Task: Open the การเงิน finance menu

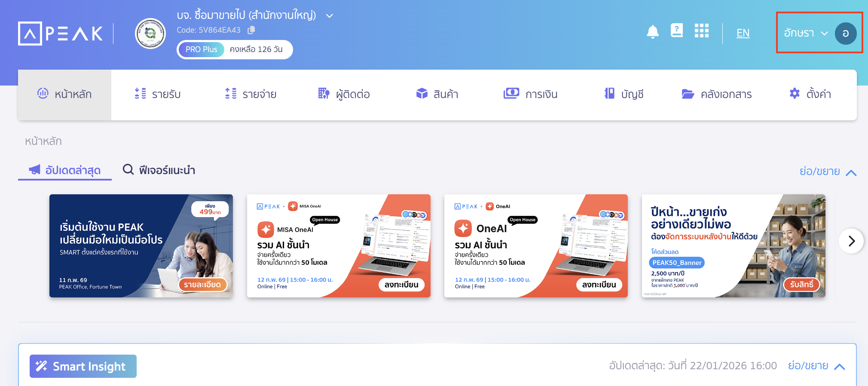Action: point(530,94)
